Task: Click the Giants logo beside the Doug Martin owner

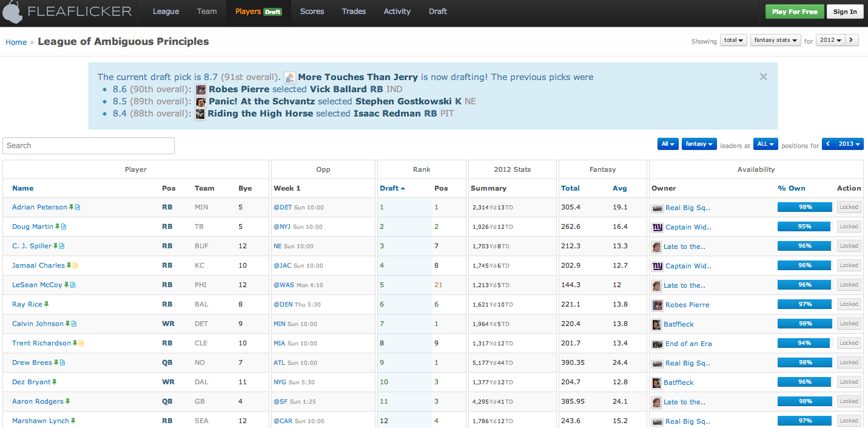Action: 657,227
